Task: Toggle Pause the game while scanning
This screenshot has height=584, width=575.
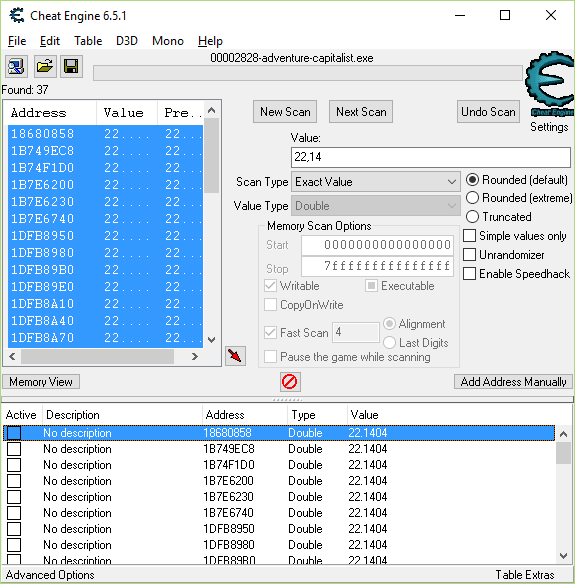Action: 270,356
